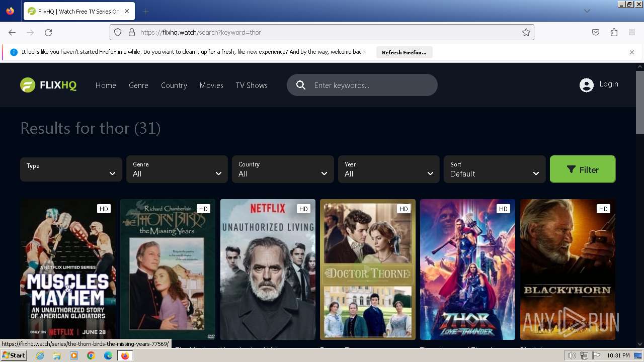Screen dimensions: 644x362
Task: Open the Doctor Thorne poster
Action: pyautogui.click(x=368, y=269)
